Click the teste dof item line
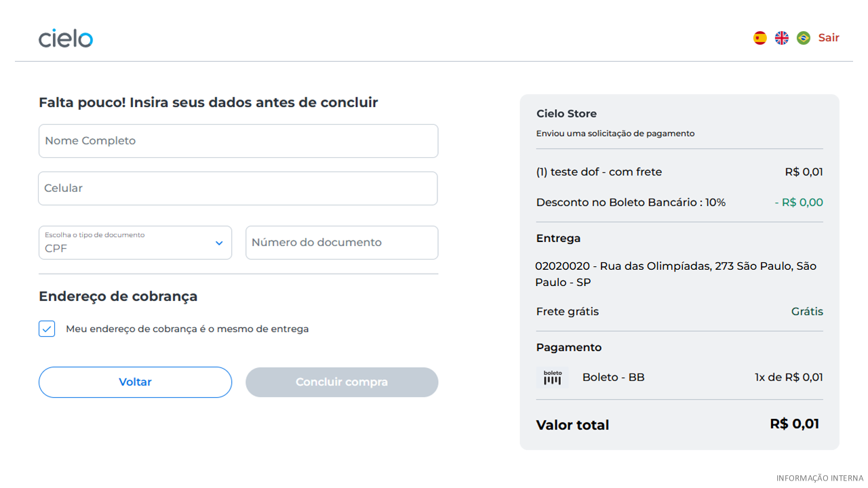 (599, 172)
